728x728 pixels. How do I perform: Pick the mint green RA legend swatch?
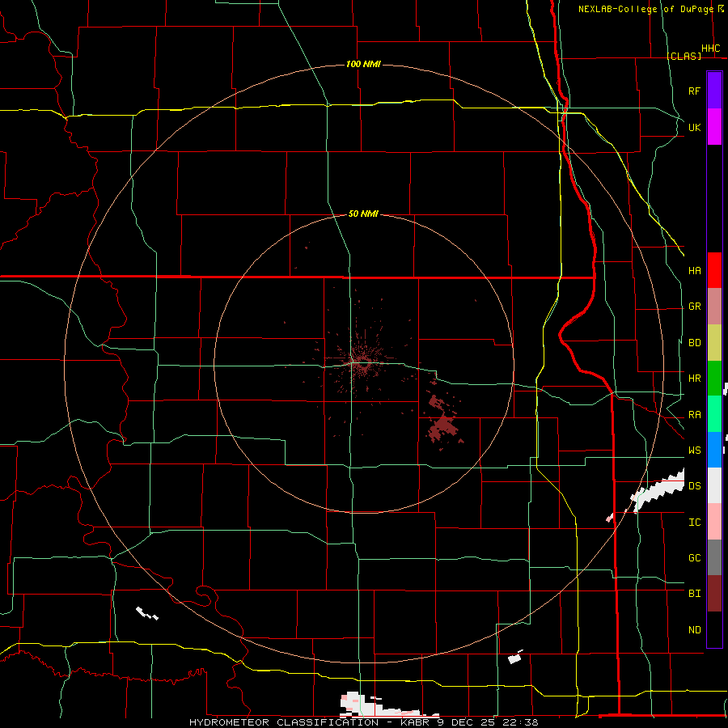pyautogui.click(x=714, y=414)
